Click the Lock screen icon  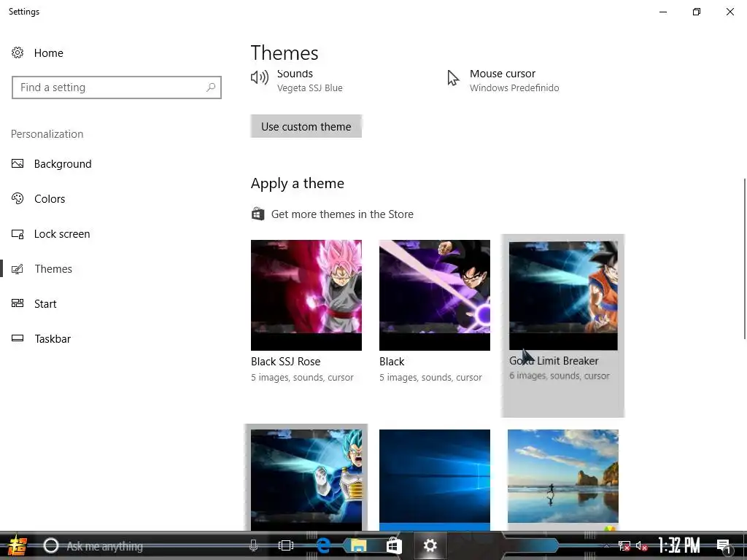tap(18, 234)
